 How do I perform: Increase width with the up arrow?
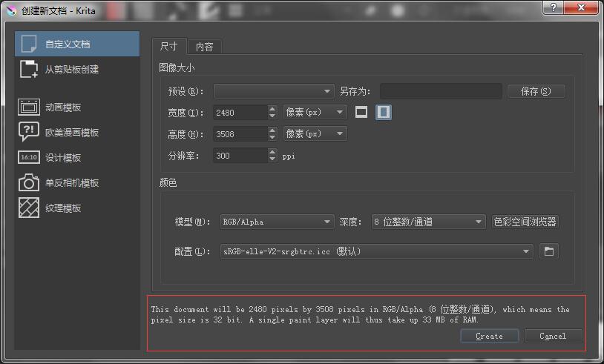272,109
